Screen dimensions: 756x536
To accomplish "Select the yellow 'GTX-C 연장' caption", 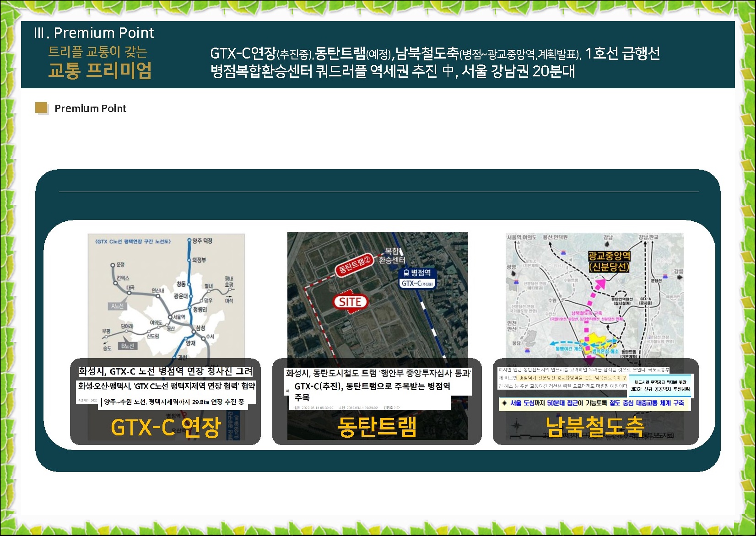I will click(x=166, y=427).
